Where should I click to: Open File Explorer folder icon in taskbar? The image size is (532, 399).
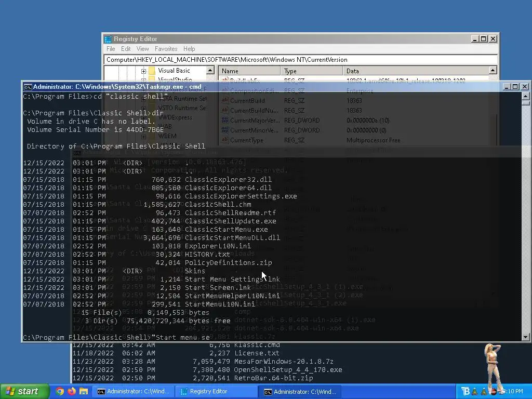[84, 391]
